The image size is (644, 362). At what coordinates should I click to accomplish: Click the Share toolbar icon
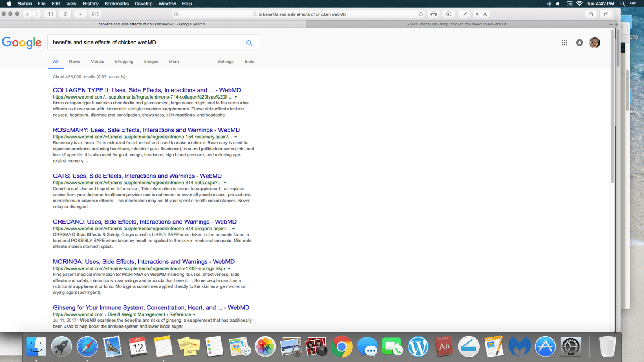(591, 14)
